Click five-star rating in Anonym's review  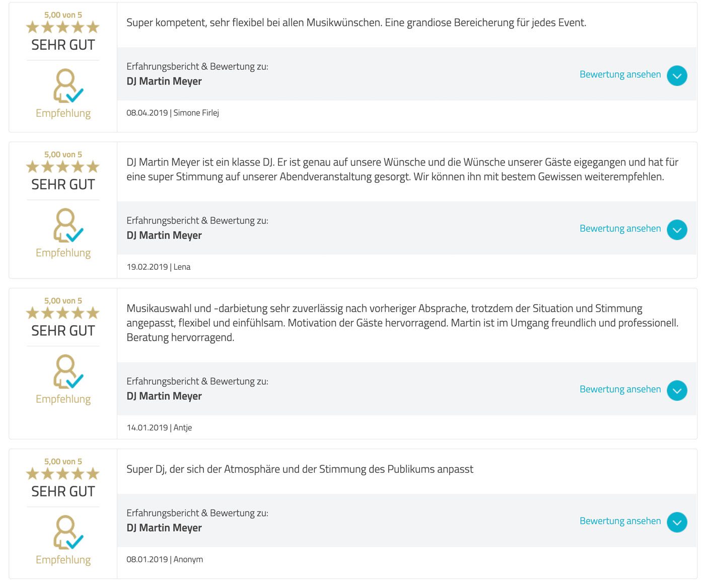[63, 474]
